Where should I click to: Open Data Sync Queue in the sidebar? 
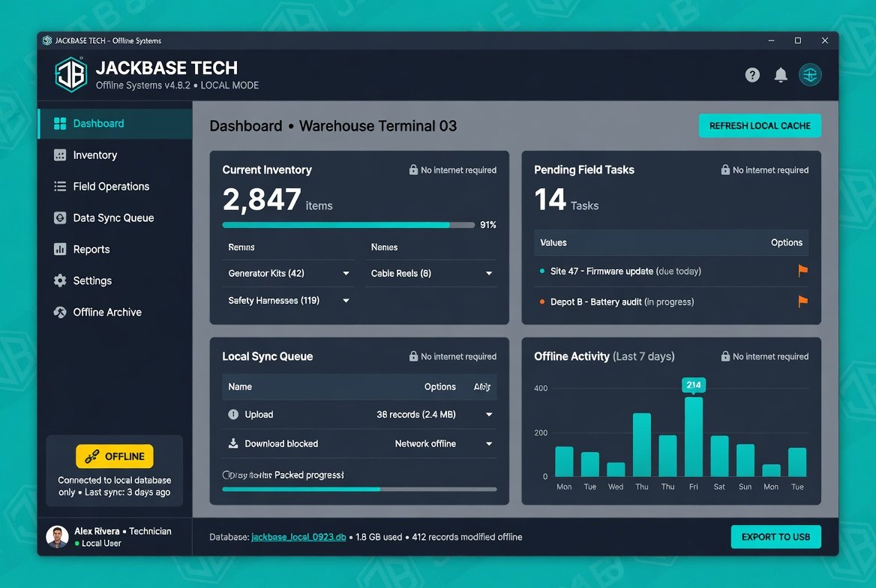(x=115, y=218)
